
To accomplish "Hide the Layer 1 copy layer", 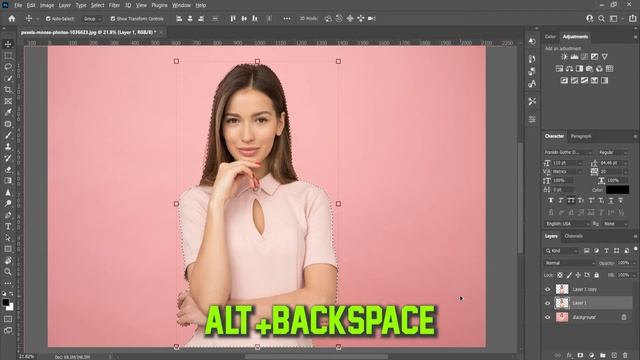I will tap(548, 289).
